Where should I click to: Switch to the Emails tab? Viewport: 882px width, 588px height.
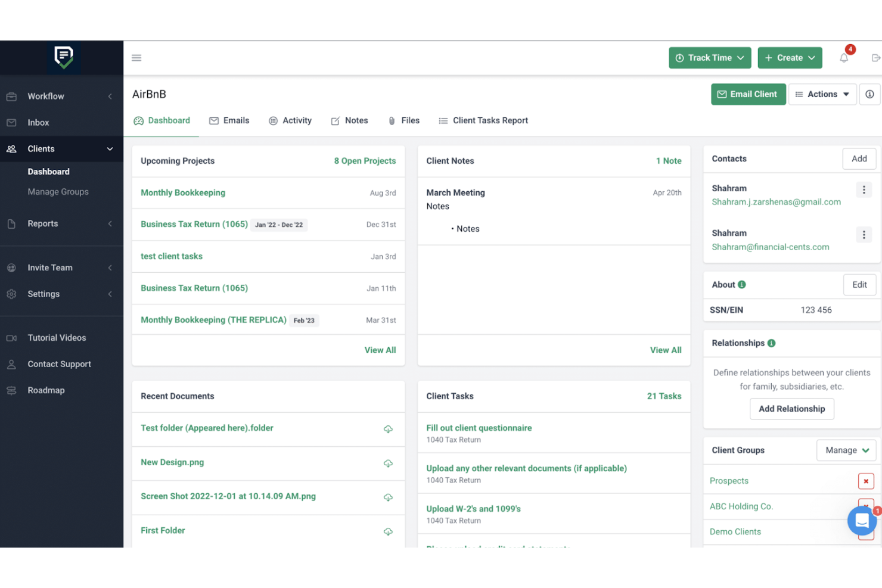(229, 120)
